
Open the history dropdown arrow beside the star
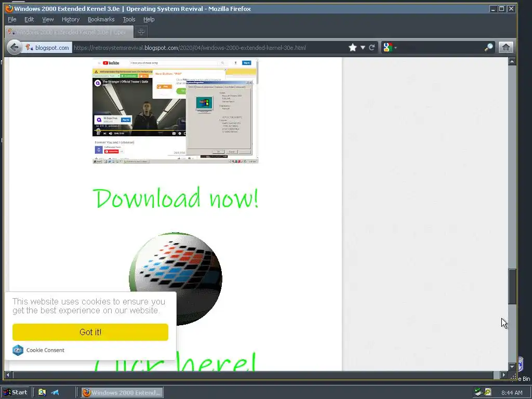[363, 47]
